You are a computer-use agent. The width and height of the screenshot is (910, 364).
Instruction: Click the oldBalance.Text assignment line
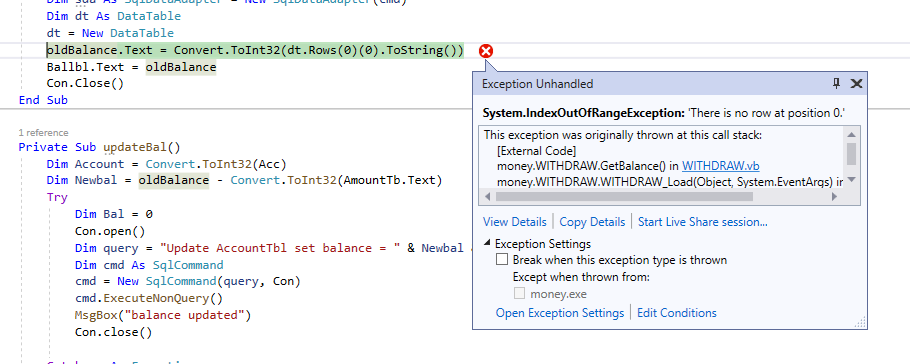pos(255,51)
